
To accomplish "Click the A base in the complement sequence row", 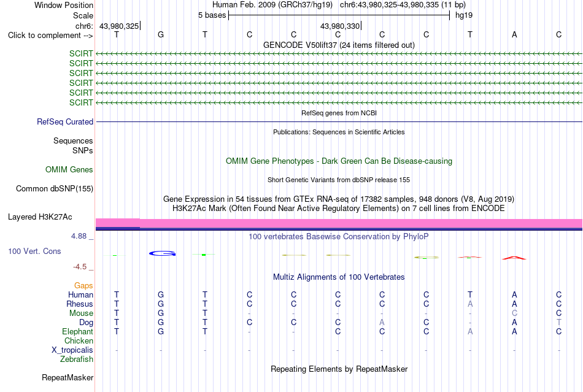I will (514, 34).
